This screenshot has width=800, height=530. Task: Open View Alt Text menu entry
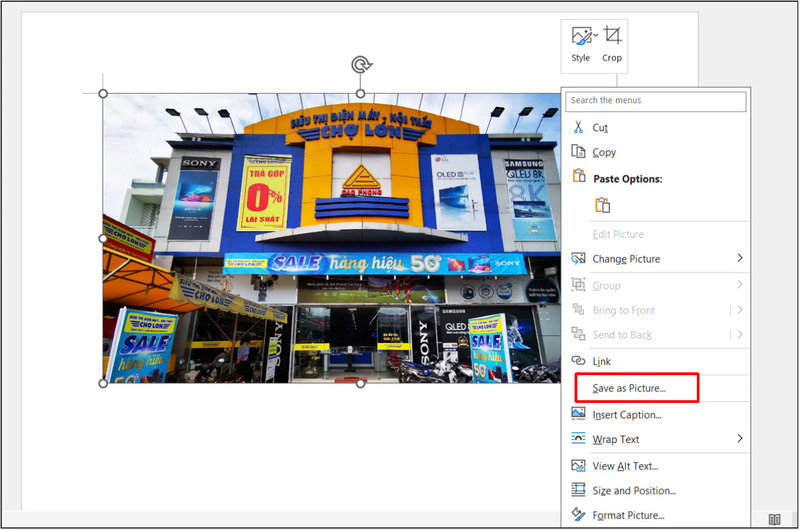tap(656, 466)
